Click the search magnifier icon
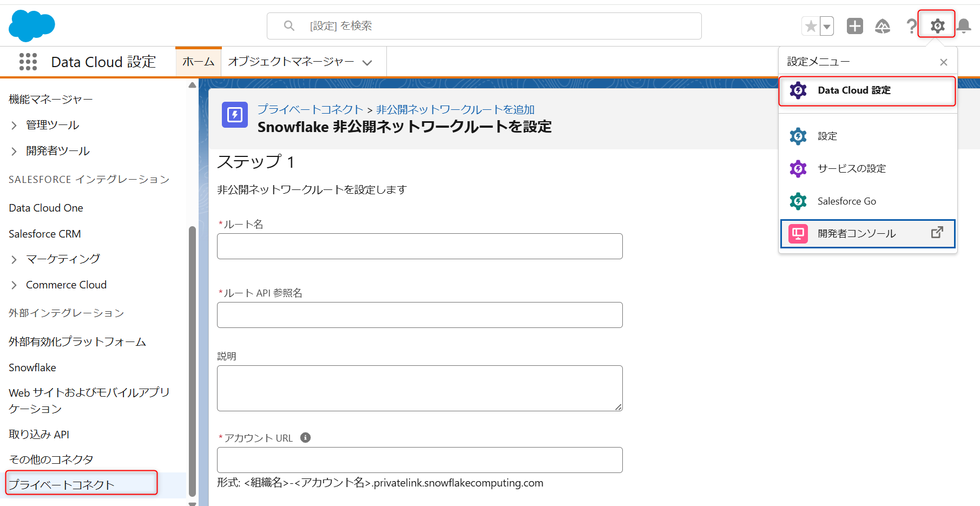 pos(289,26)
